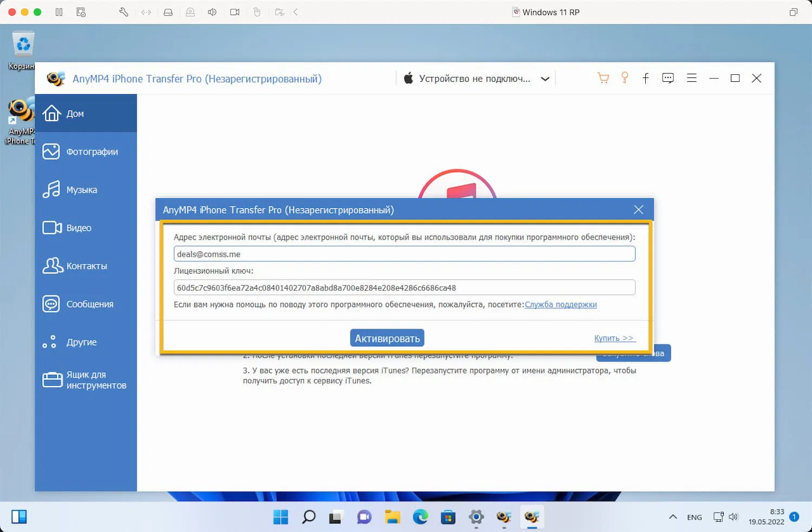
Task: Open the shopping cart purchase icon
Action: click(603, 77)
